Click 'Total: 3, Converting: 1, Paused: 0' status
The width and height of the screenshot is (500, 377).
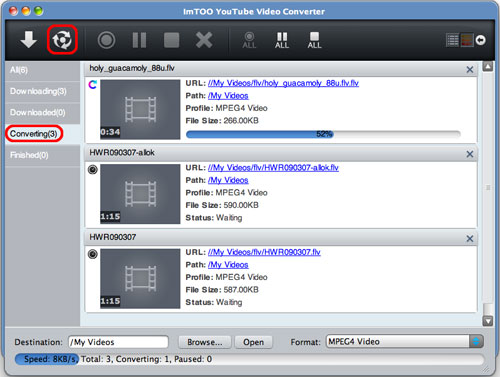tap(147, 359)
